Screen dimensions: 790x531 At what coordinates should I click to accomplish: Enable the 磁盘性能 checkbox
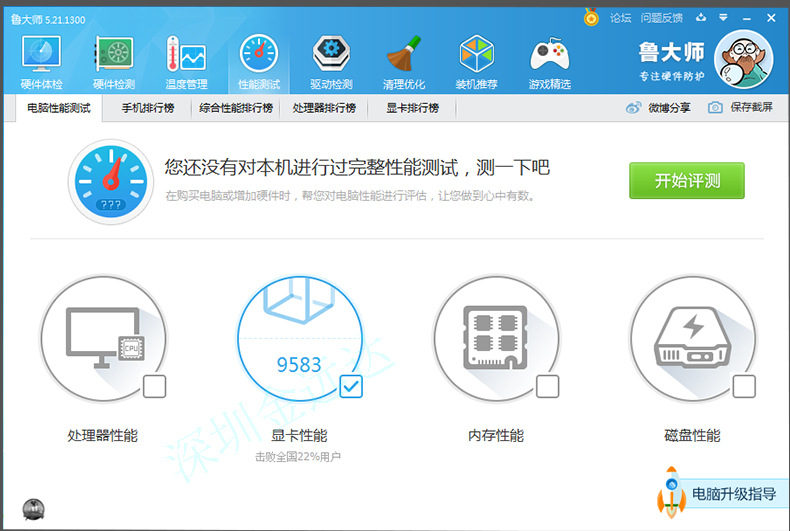[744, 386]
